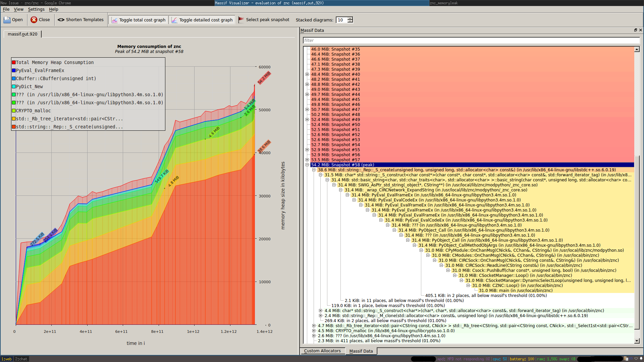Viewport: 644px width, 362px height.
Task: Open the Help menu
Action: click(x=54, y=9)
